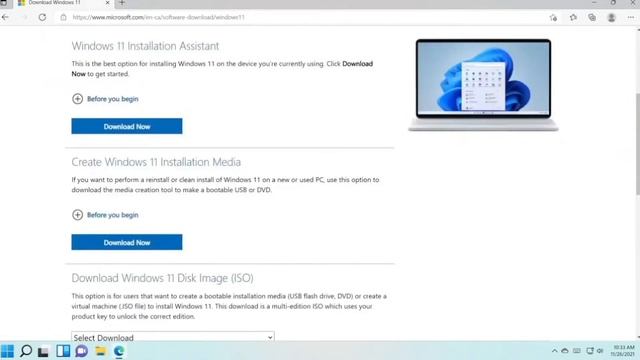Open Edge Settings and more menu
This screenshot has width=640, height=360.
click(x=631, y=17)
